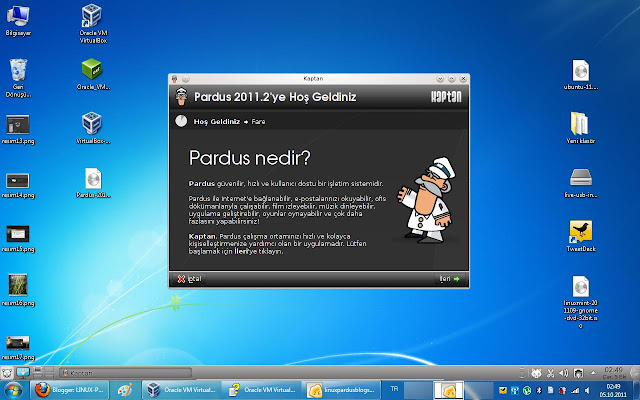Click the KDE panel clock showing 02:49
Screen dimensions: 640x400
tap(614, 373)
